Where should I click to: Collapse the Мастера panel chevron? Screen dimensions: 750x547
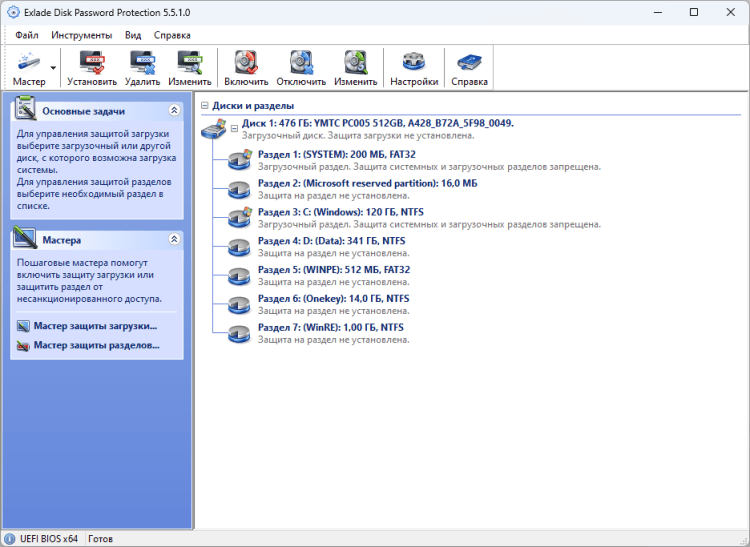pyautogui.click(x=174, y=239)
